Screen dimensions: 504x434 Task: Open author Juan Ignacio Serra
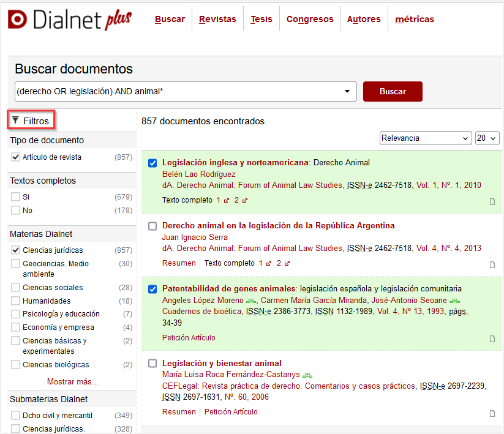coord(195,237)
